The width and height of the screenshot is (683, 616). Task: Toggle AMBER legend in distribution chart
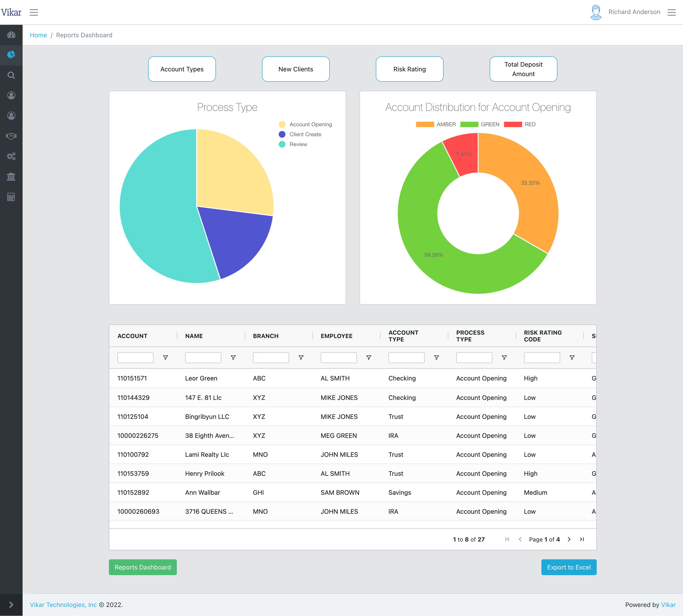click(x=436, y=125)
